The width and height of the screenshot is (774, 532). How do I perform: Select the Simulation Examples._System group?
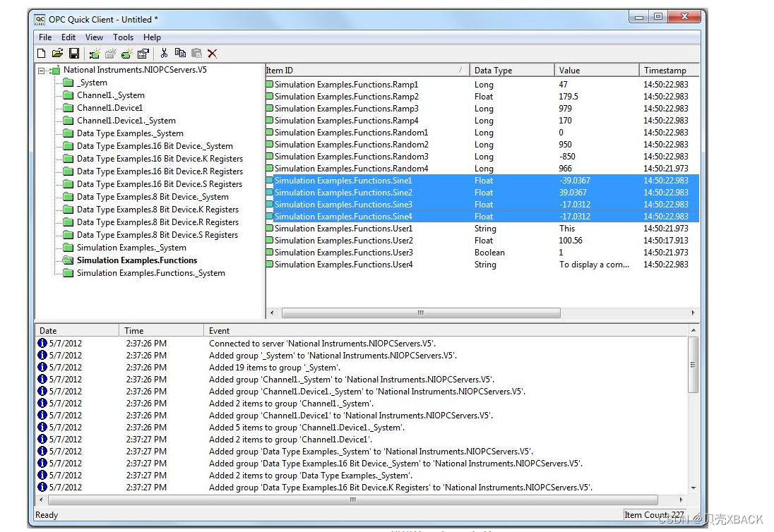click(x=131, y=248)
